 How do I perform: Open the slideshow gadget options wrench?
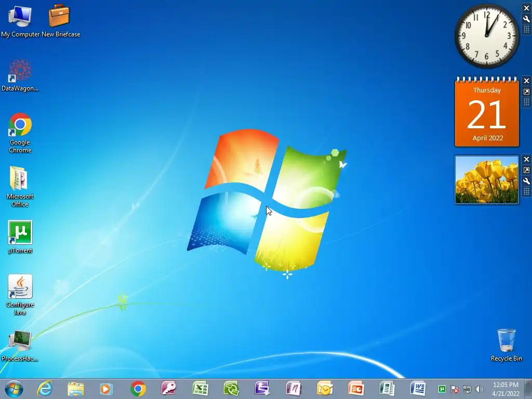[527, 181]
